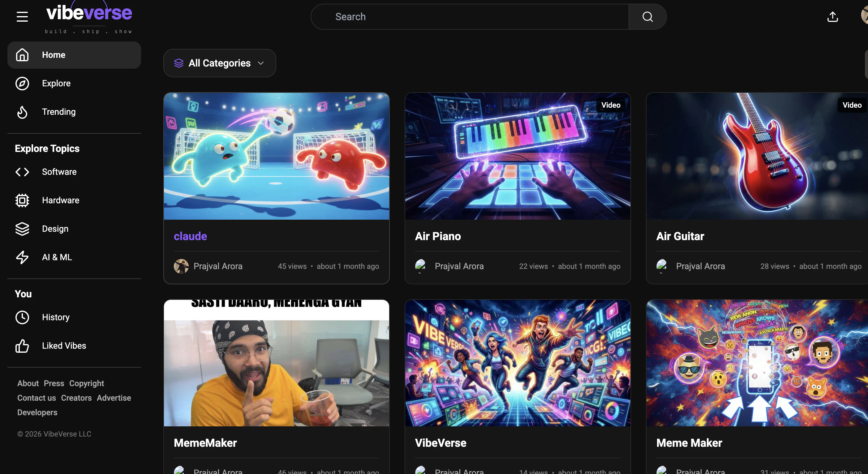
Task: Click the search magnifier button
Action: point(647,16)
